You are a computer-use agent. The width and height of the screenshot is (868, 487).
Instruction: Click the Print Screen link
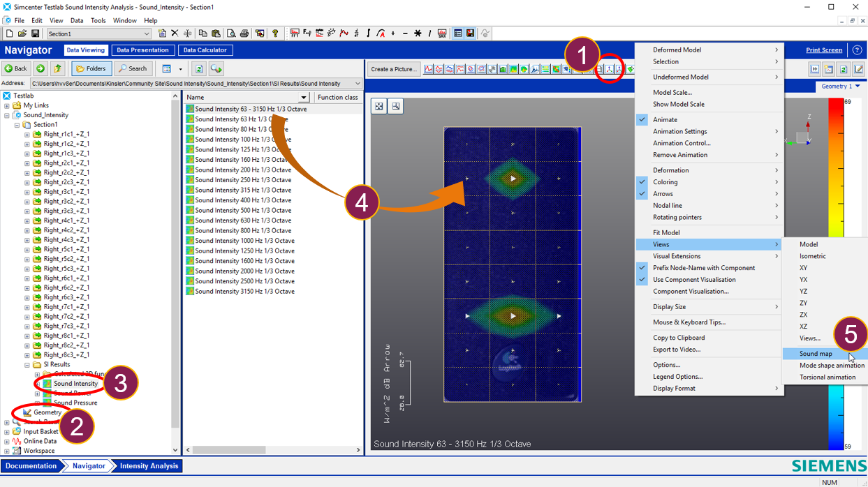(823, 50)
